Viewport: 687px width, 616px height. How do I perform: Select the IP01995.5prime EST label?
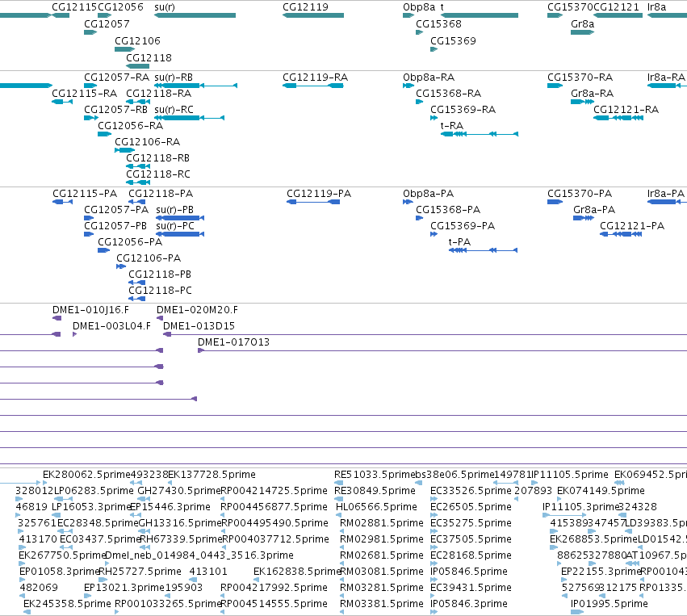tap(610, 604)
